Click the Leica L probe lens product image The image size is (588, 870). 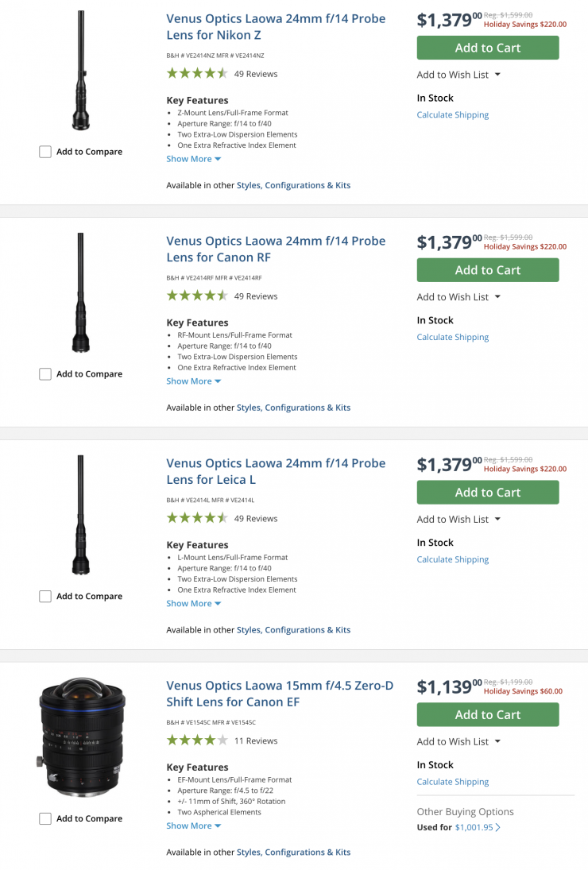click(80, 515)
